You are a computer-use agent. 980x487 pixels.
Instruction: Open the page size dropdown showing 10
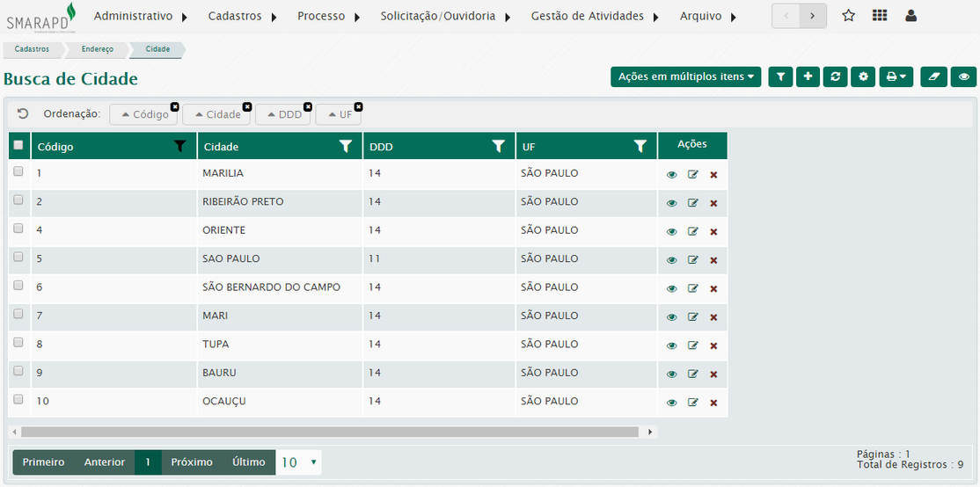298,462
